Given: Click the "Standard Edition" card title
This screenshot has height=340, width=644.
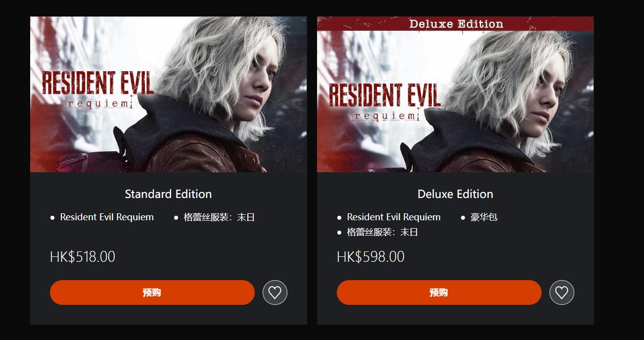Looking at the screenshot, I should (x=168, y=194).
